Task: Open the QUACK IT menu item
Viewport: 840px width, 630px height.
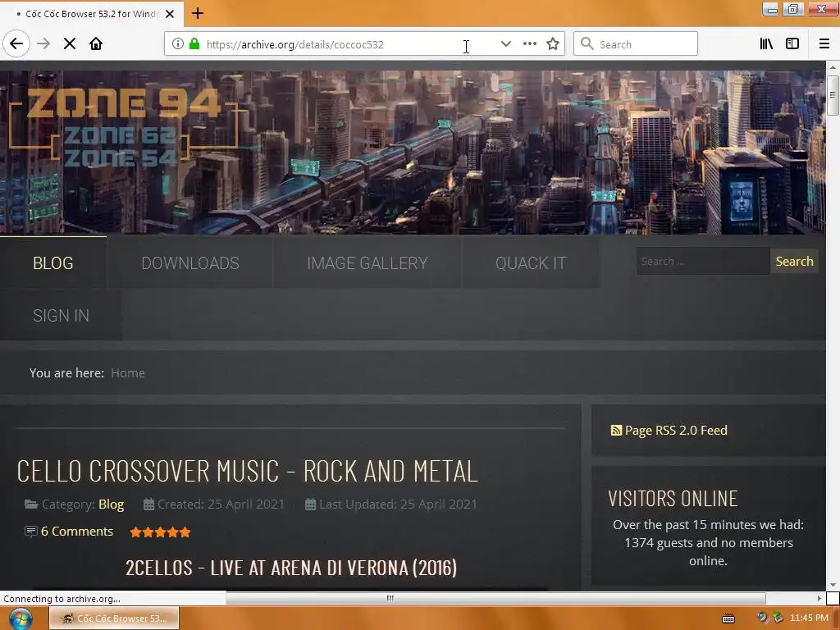Action: 531,263
